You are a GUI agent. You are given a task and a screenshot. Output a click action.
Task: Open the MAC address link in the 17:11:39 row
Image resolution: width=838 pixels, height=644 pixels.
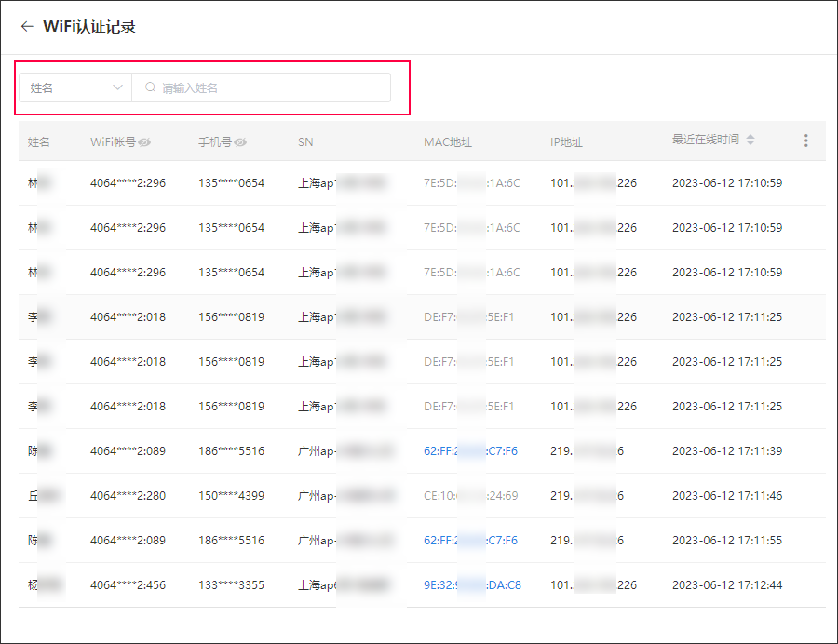coord(470,451)
